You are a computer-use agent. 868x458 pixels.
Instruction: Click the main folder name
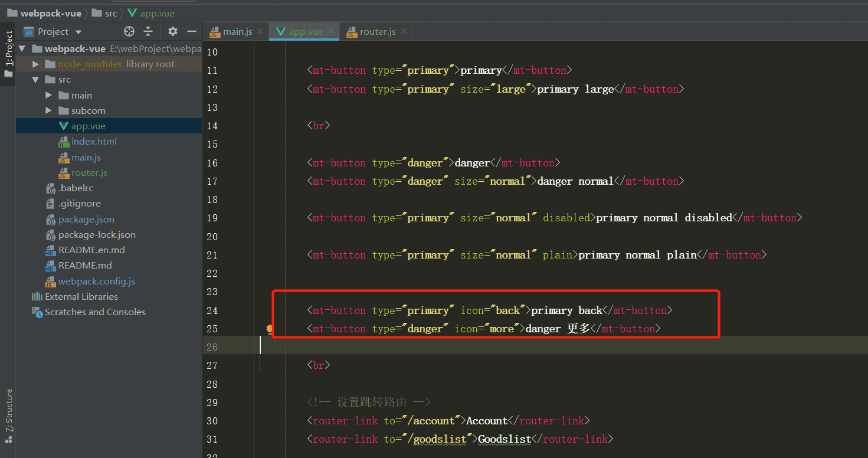pos(81,95)
